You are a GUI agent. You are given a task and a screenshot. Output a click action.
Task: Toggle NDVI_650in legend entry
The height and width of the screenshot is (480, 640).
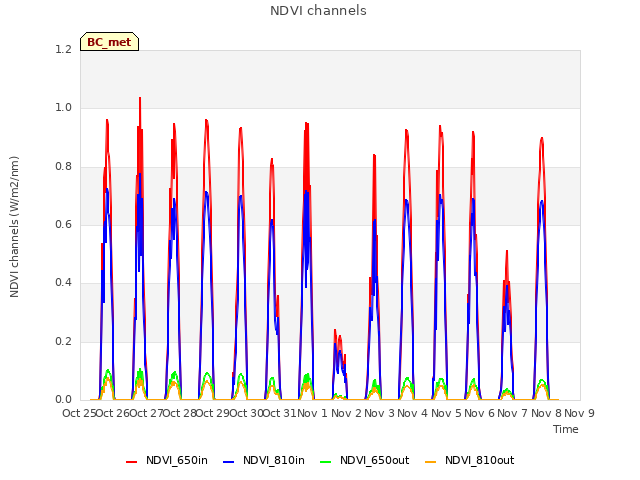point(167,461)
